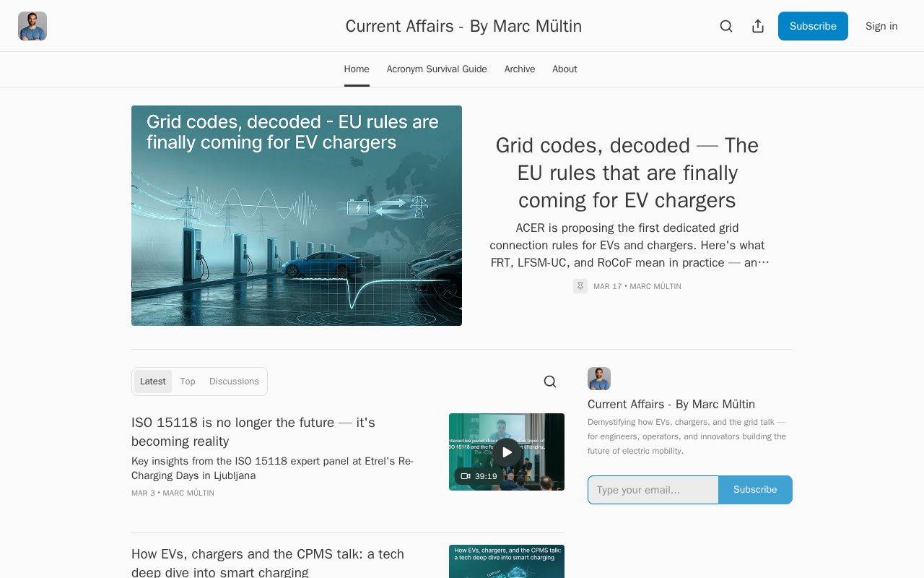Open How EVs, chargers and the CPMS talk post
924x578 pixels.
coord(268,563)
